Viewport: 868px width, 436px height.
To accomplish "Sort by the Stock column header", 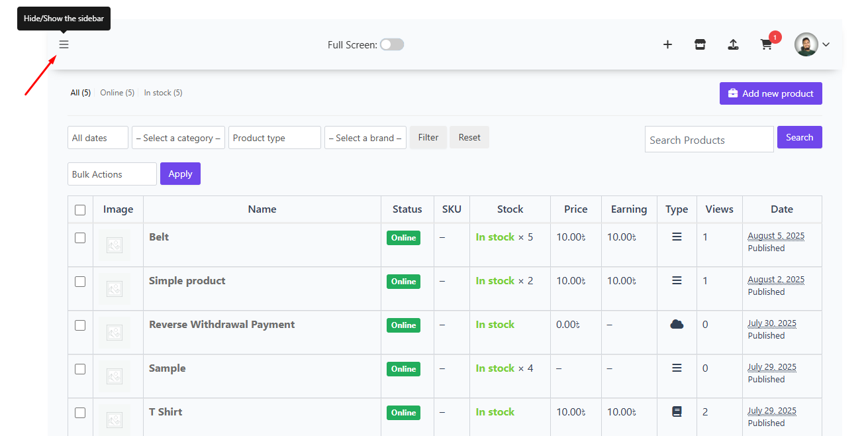I will click(x=510, y=209).
